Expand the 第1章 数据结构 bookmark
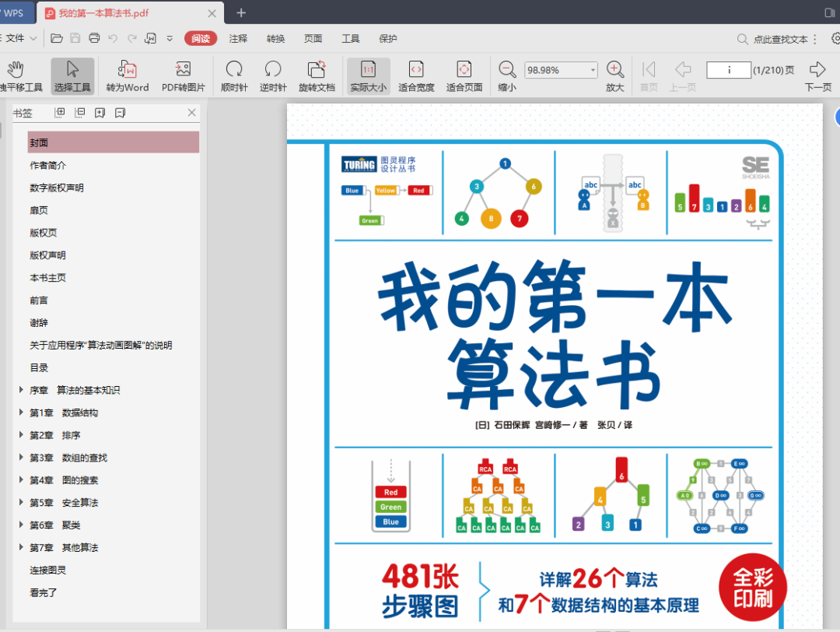The height and width of the screenshot is (632, 840). pos(21,413)
